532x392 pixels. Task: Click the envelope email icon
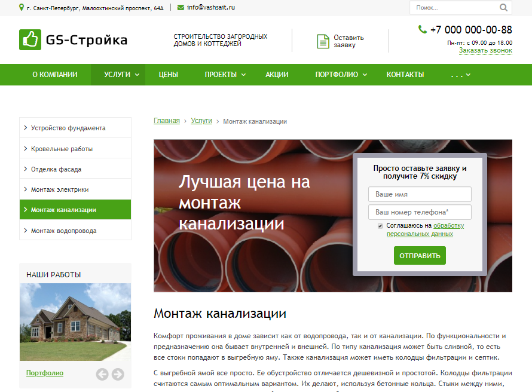click(181, 7)
